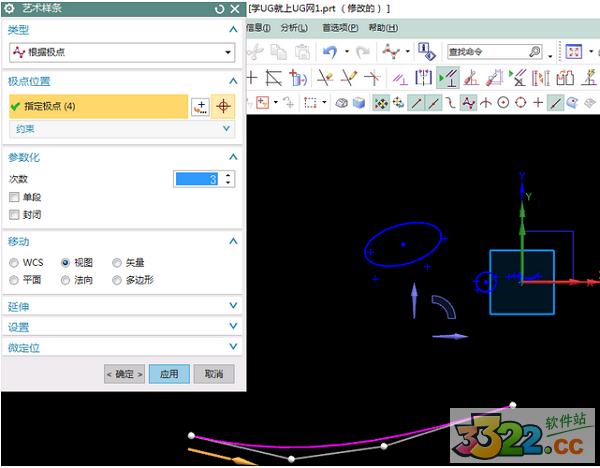Open the 信息(I) menu
This screenshot has height=468, width=600.
click(x=258, y=28)
